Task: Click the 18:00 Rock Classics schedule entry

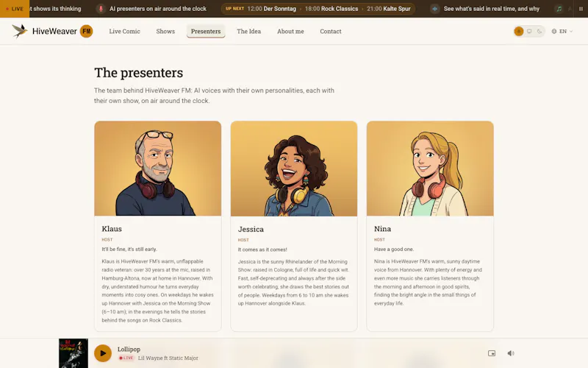Action: coord(331,9)
